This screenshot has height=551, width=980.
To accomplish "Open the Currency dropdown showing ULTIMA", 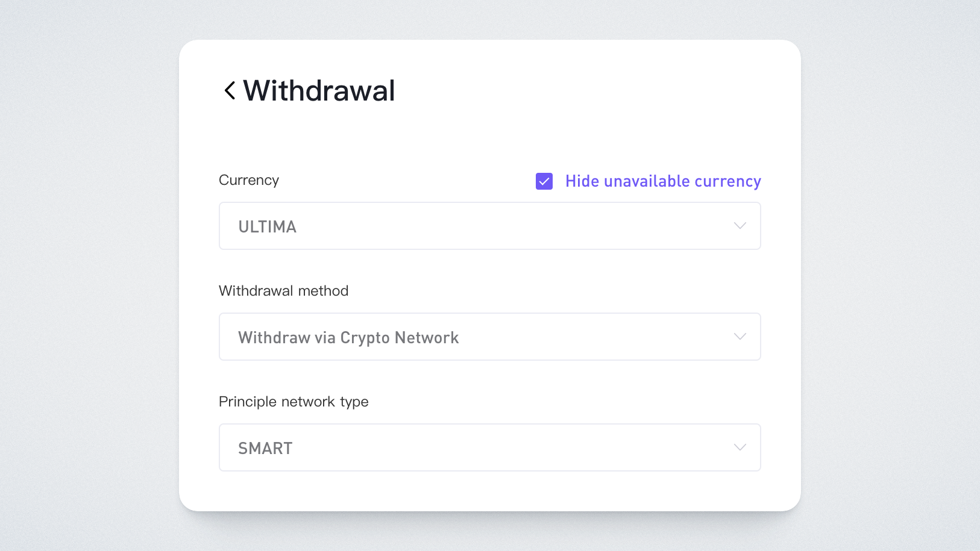I will click(489, 226).
